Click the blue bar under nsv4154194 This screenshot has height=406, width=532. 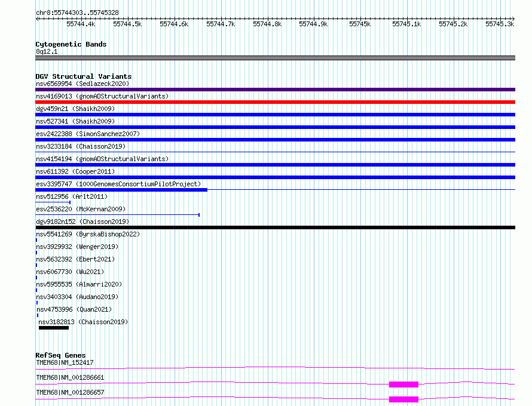(275, 165)
